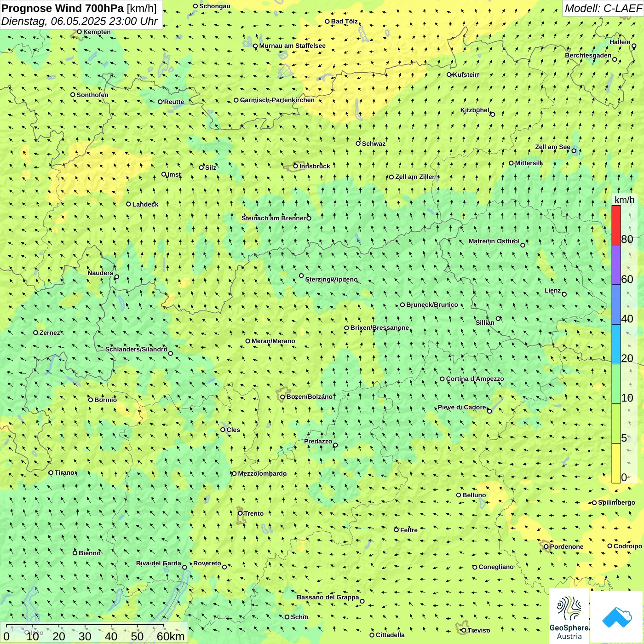Select the Cortina d'Ampezzo label
This screenshot has height=644, width=644.
click(x=475, y=379)
